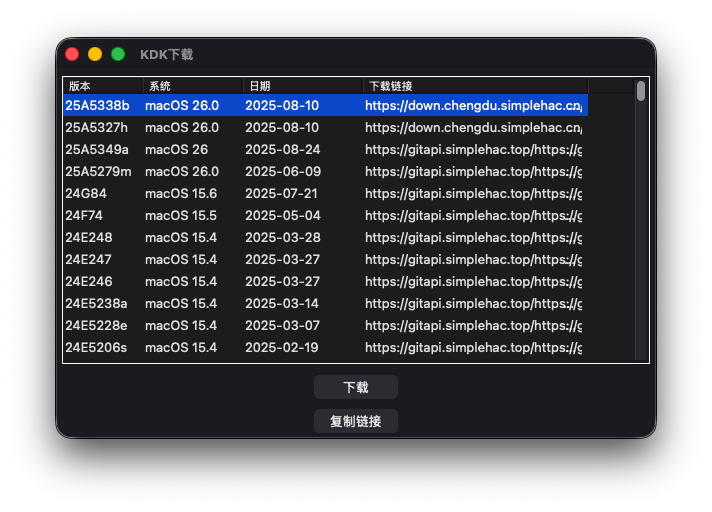Select version 24G84 row
The image size is (712, 512).
(x=326, y=193)
